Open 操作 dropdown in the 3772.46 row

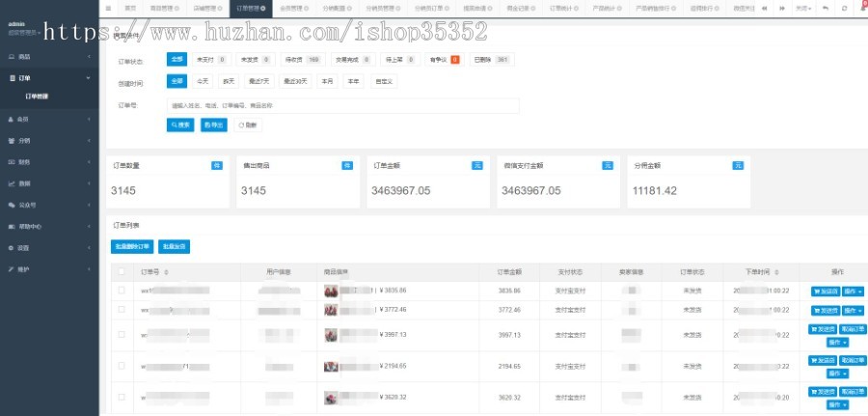click(854, 311)
